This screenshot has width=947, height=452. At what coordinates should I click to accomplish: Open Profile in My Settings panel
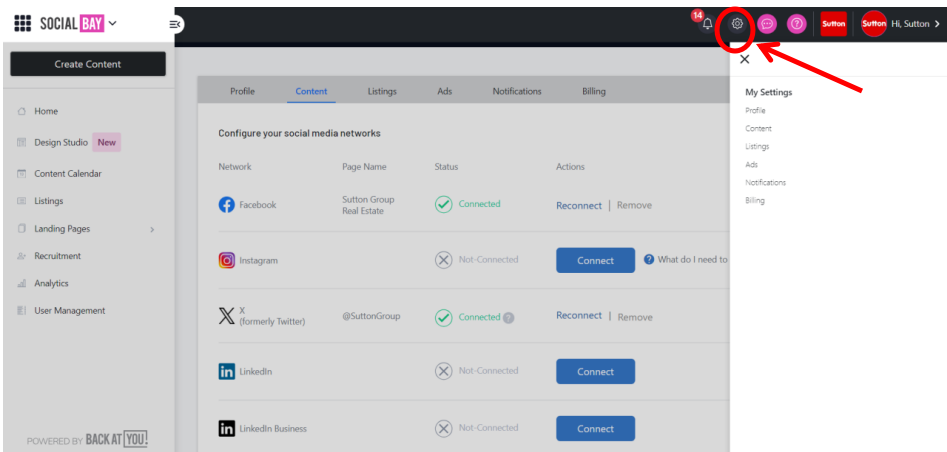click(x=755, y=111)
